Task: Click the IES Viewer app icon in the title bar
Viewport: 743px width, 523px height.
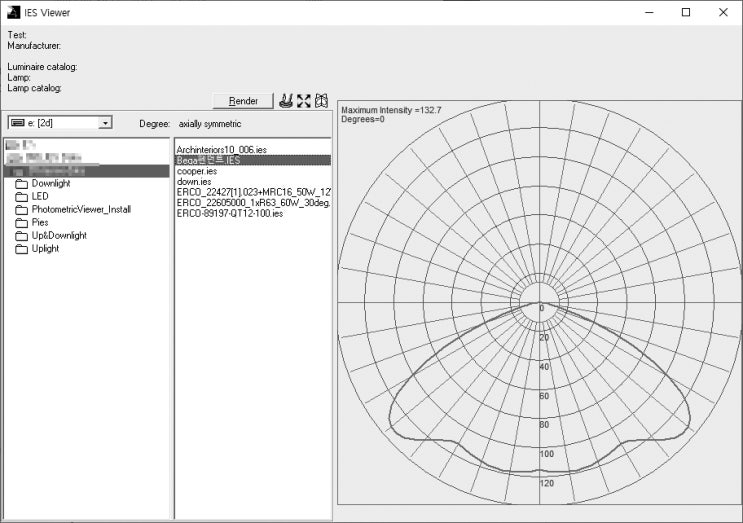Action: [14, 12]
